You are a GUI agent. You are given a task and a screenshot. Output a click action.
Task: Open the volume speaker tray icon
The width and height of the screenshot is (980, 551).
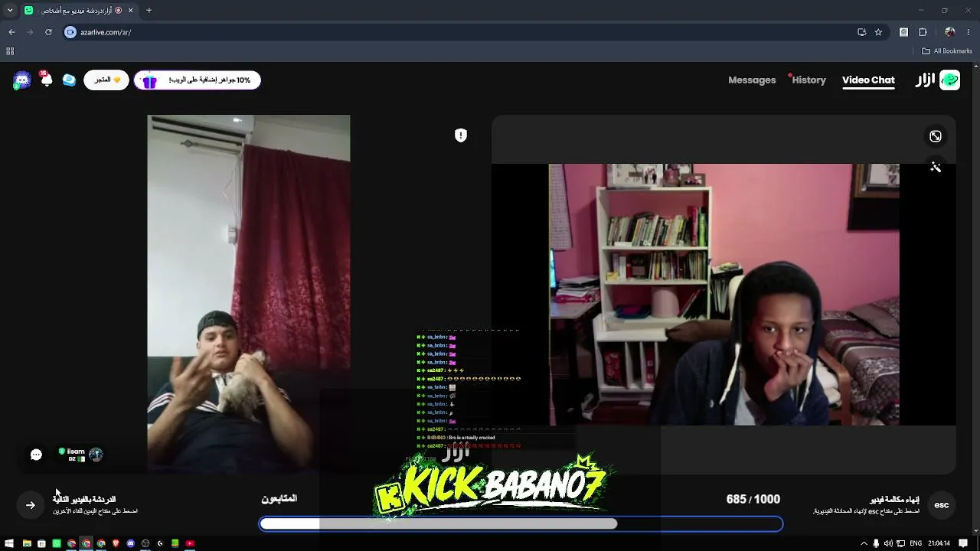point(888,543)
